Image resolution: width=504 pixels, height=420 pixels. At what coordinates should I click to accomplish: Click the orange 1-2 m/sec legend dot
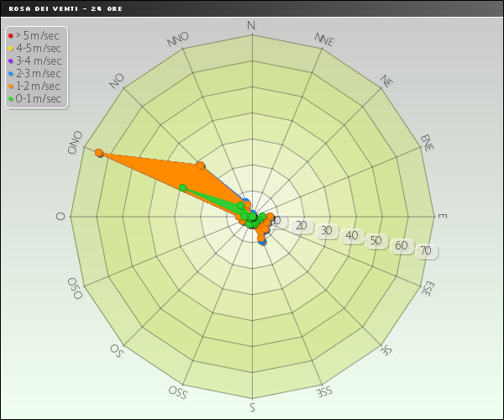pyautogui.click(x=11, y=86)
